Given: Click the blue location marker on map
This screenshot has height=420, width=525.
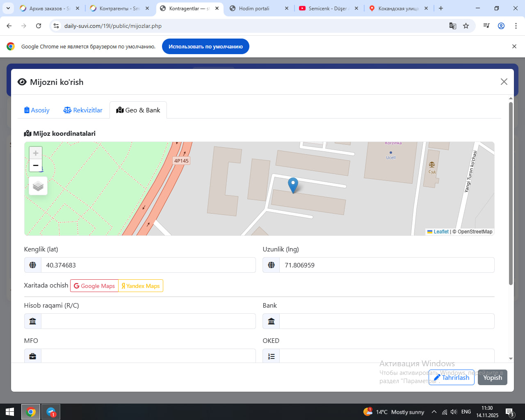Looking at the screenshot, I should pos(293,185).
